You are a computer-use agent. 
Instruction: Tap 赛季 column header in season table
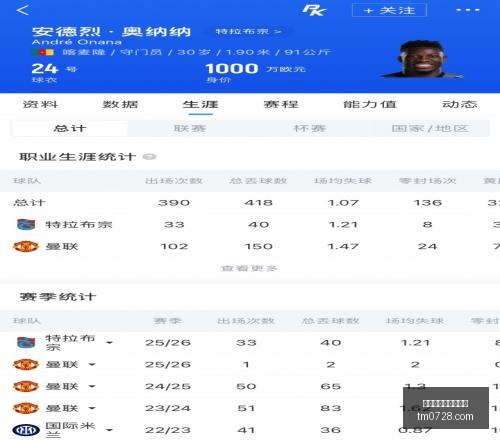click(x=167, y=321)
